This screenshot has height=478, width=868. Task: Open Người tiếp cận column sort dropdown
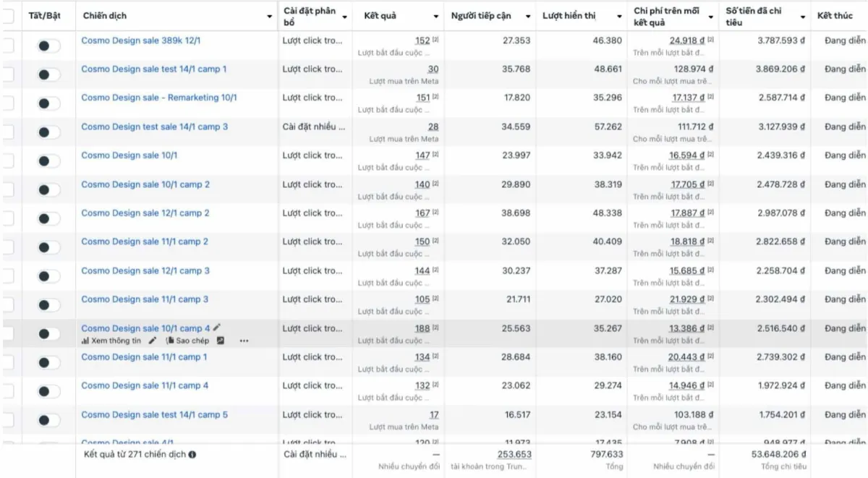528,16
